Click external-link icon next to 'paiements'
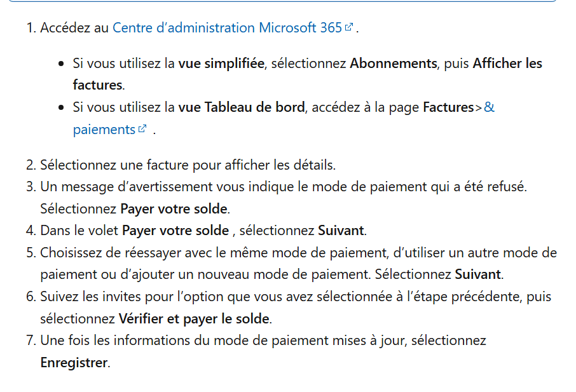 point(142,128)
